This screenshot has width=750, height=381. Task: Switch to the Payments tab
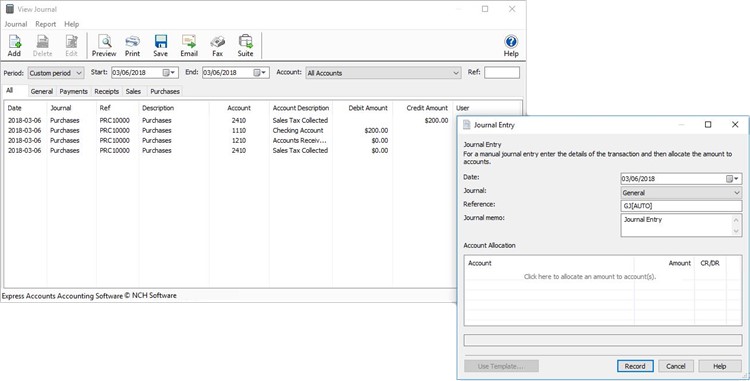(74, 91)
